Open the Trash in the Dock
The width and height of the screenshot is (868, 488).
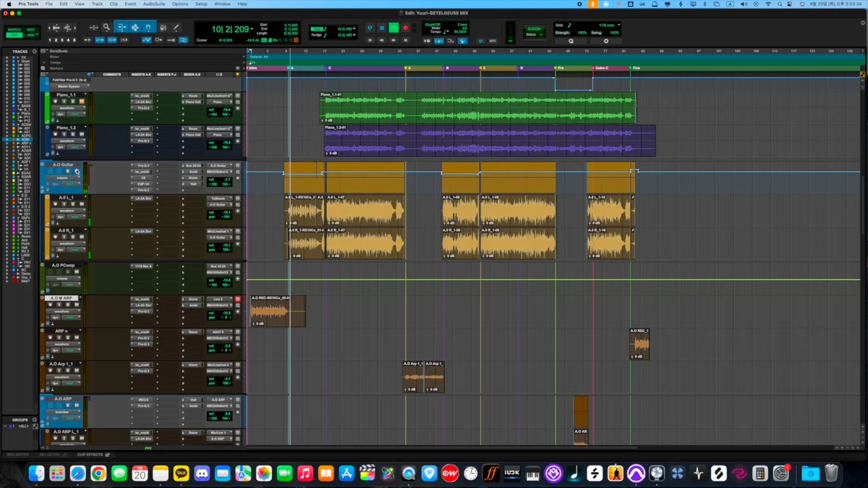coord(832,473)
